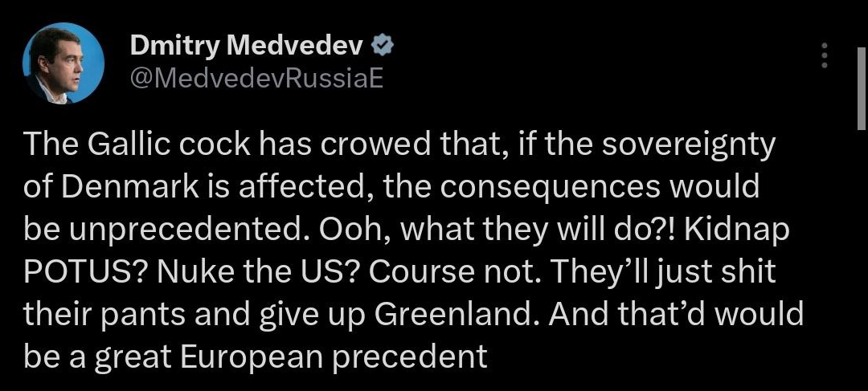Click the verified checkmark badge
Screen dimensions: 868x391
click(x=380, y=47)
